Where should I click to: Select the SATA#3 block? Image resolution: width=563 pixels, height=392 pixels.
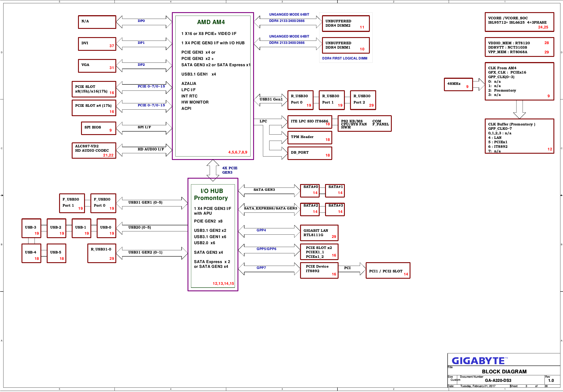pyautogui.click(x=335, y=209)
